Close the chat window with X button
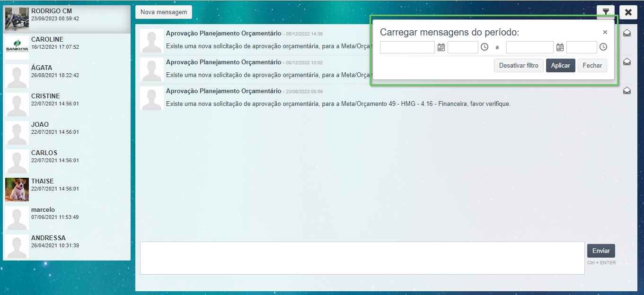This screenshot has height=295, width=644. 628,12
